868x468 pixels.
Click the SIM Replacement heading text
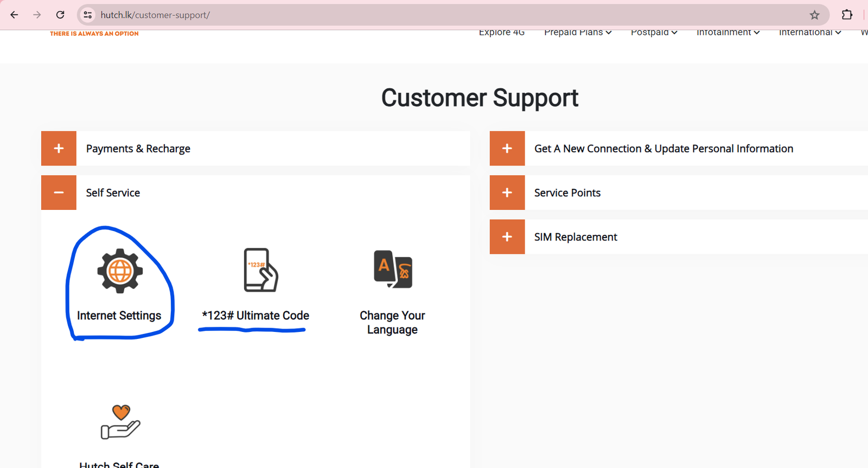coord(576,237)
